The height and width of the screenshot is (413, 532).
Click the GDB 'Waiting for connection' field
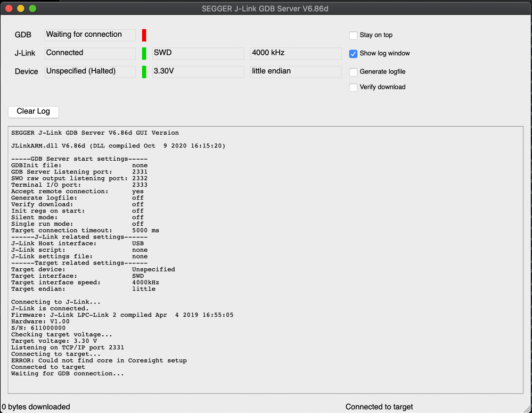pyautogui.click(x=90, y=35)
